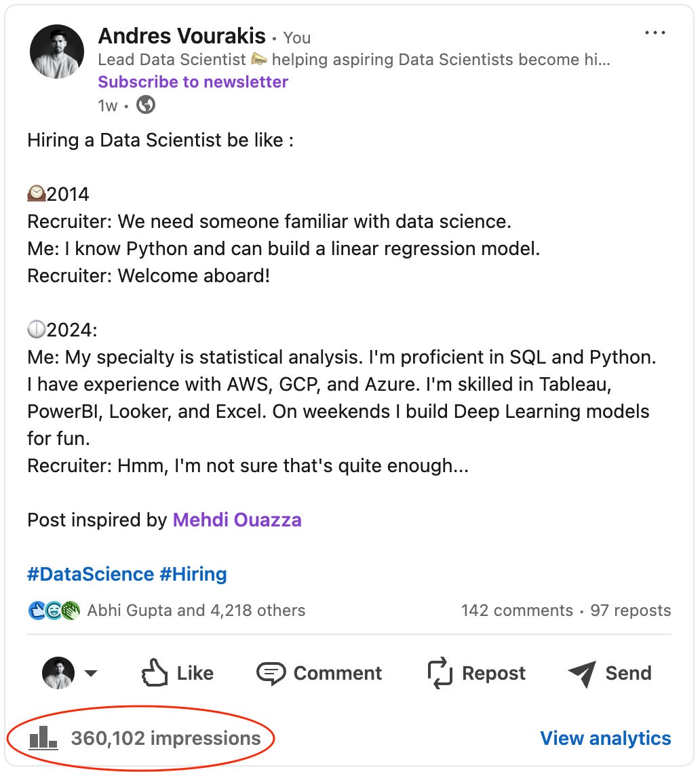View Abhi Gupta and 4,218 others reactions

coord(196,611)
